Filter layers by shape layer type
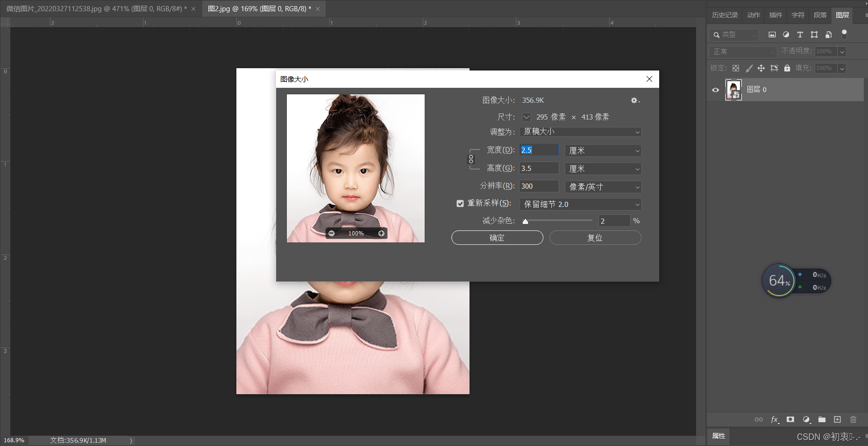This screenshot has width=868, height=446. pos(814,35)
